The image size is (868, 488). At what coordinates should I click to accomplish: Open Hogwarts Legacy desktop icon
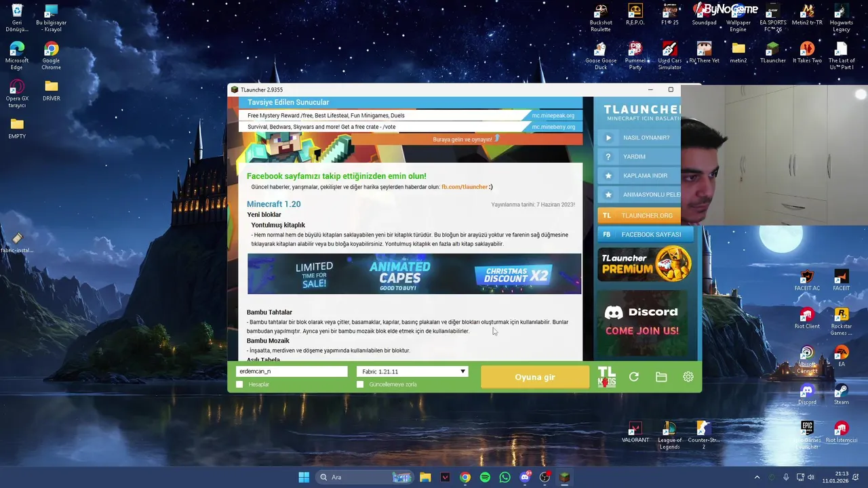click(x=841, y=18)
